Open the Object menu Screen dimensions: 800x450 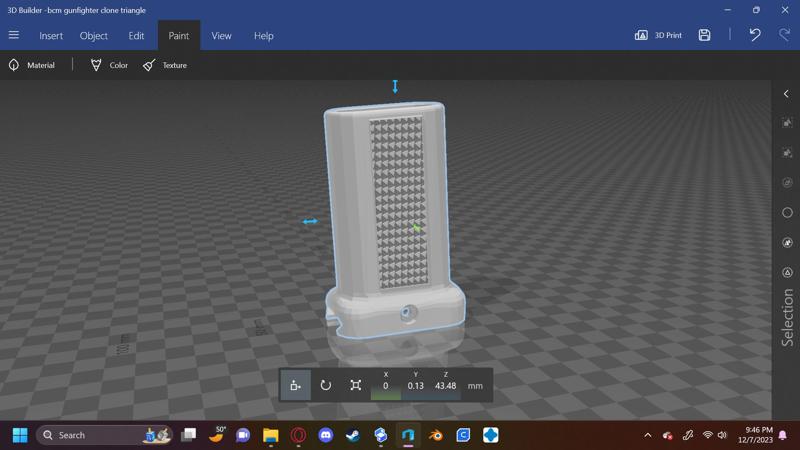point(93,36)
